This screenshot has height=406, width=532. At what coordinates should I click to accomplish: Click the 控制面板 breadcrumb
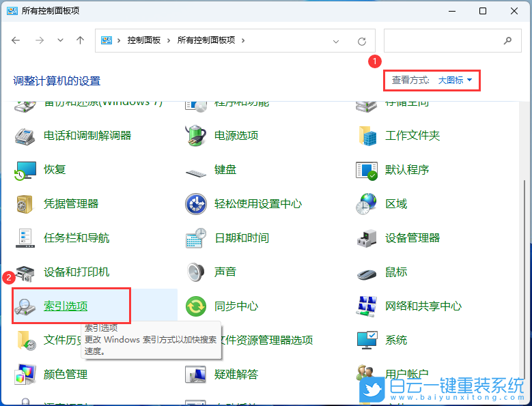[144, 40]
